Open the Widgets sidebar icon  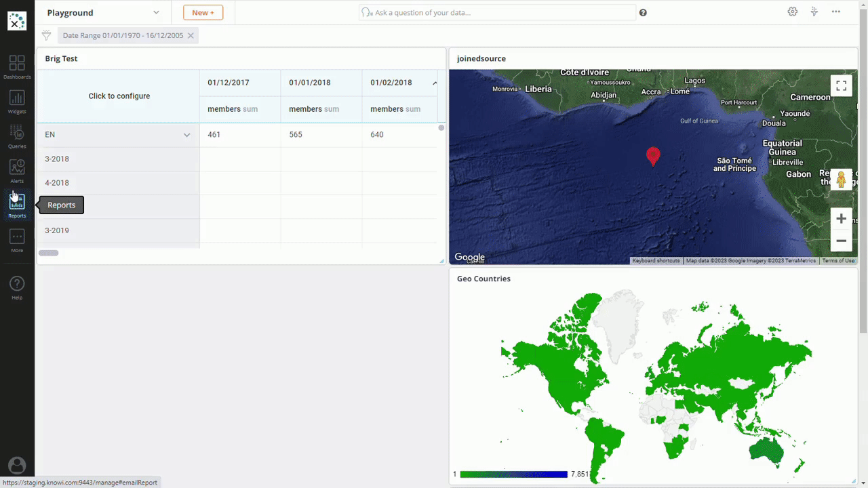[x=17, y=101]
